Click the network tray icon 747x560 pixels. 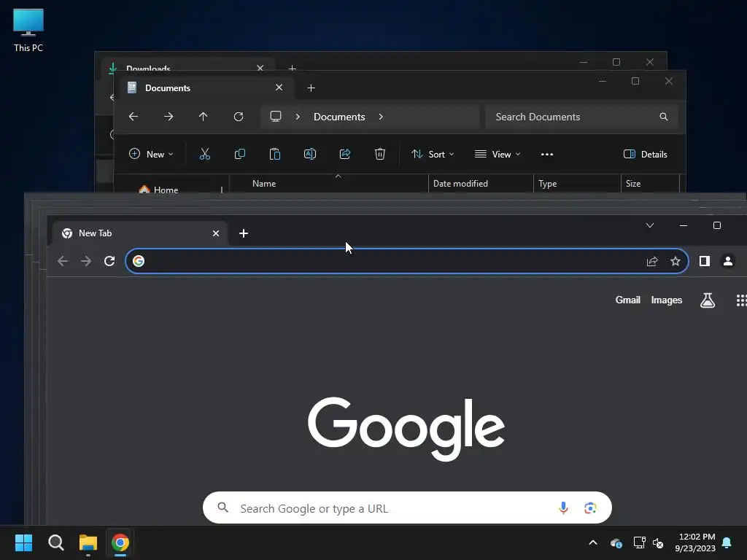tap(639, 542)
